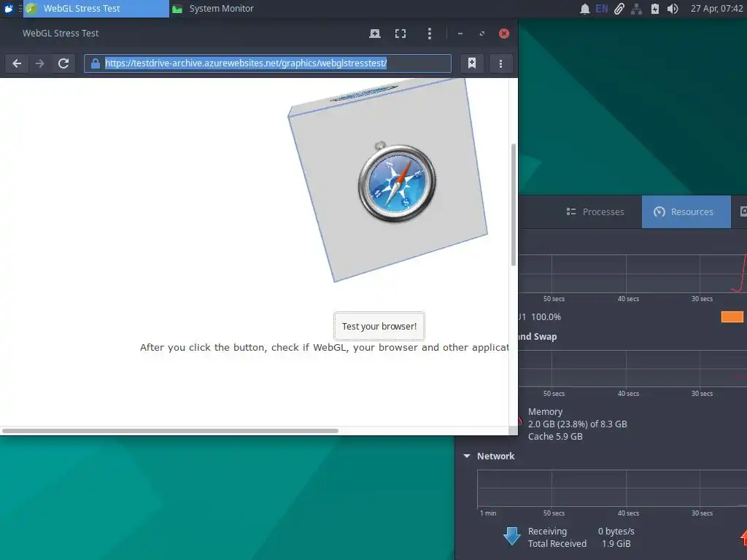747x560 pixels.
Task: Click the browser vertical scrollbar
Action: click(513, 205)
